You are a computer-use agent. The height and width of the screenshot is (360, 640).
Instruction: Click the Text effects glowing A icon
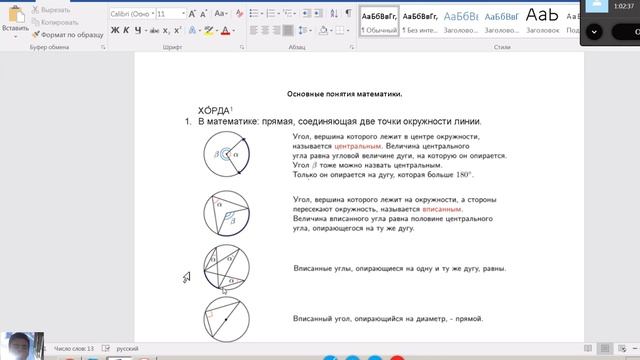point(192,30)
